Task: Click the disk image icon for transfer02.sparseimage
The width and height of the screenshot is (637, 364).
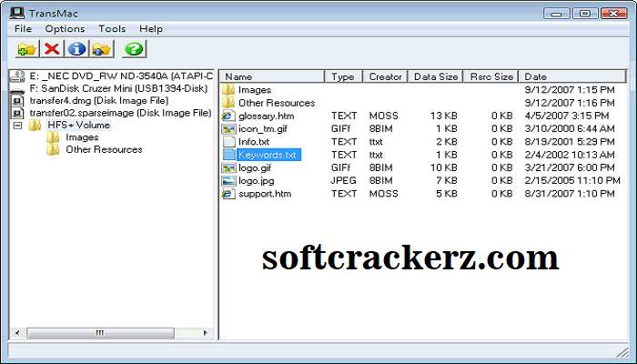Action: click(x=18, y=113)
